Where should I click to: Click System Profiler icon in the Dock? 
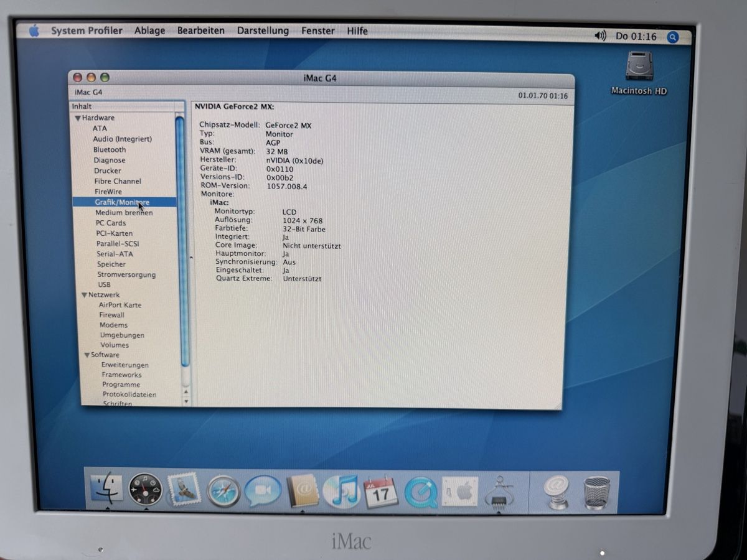tap(499, 493)
